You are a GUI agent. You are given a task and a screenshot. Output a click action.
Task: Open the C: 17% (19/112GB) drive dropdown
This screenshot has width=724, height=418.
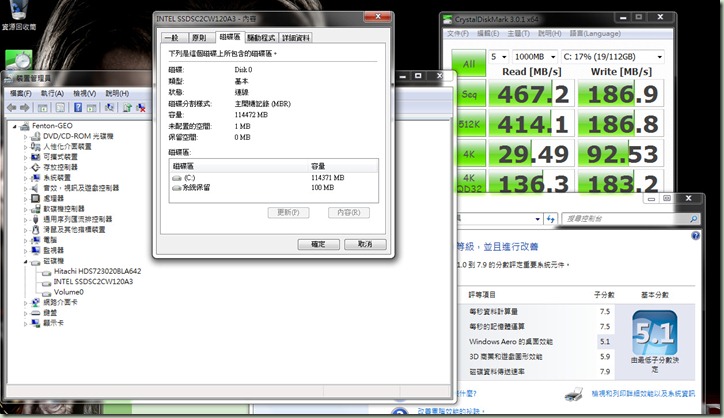tap(613, 57)
